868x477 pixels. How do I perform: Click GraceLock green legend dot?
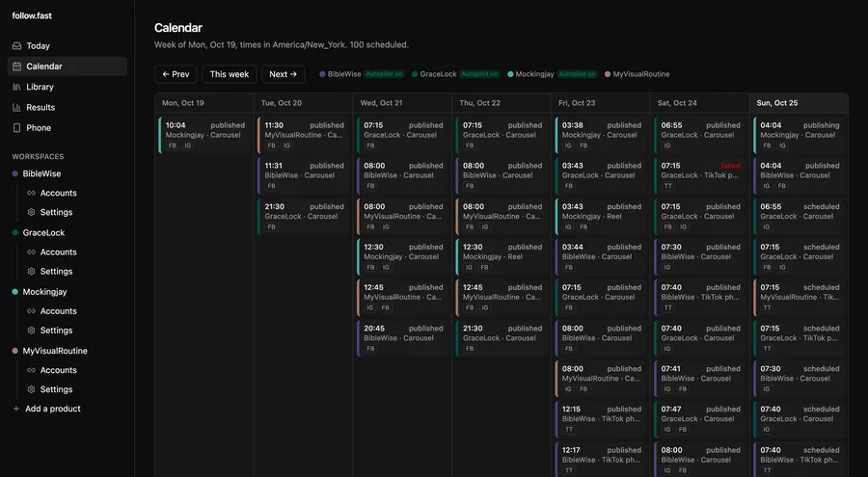[415, 74]
